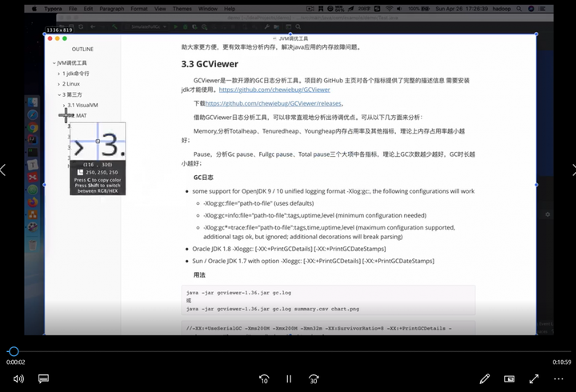576x392 pixels.
Task: Click the Siri icon in menu bar
Action: click(x=531, y=9)
